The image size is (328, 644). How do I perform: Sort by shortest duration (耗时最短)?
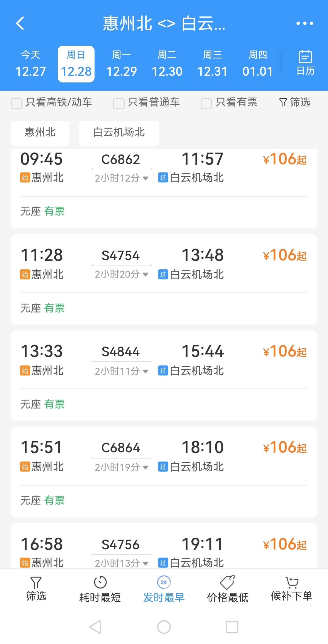coord(100,589)
